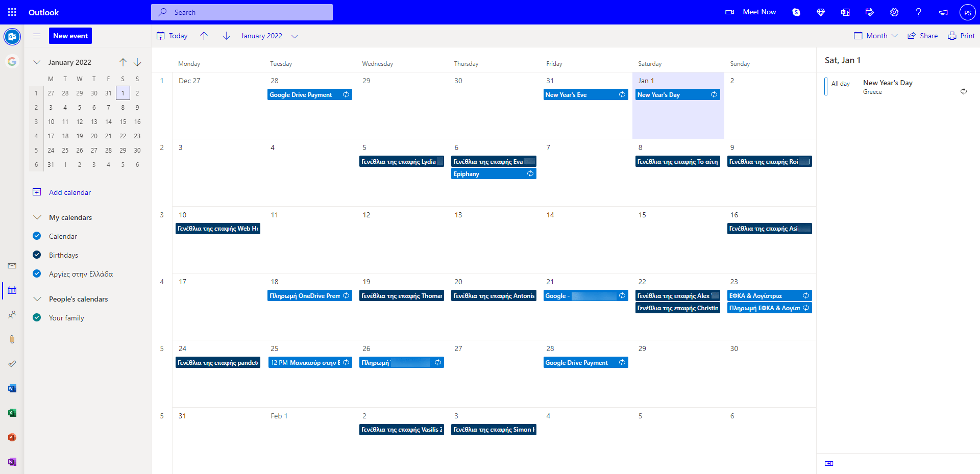The width and height of the screenshot is (980, 474).
Task: Switch to Mail in left sidebar
Action: pos(12,266)
